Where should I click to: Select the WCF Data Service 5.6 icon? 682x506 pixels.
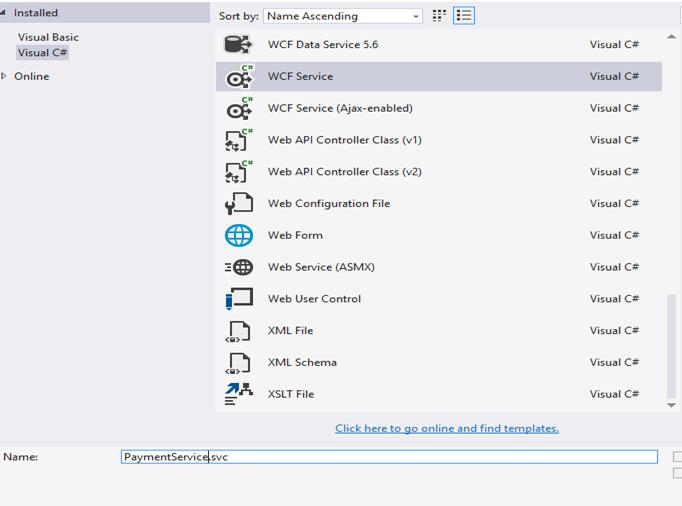click(x=239, y=45)
